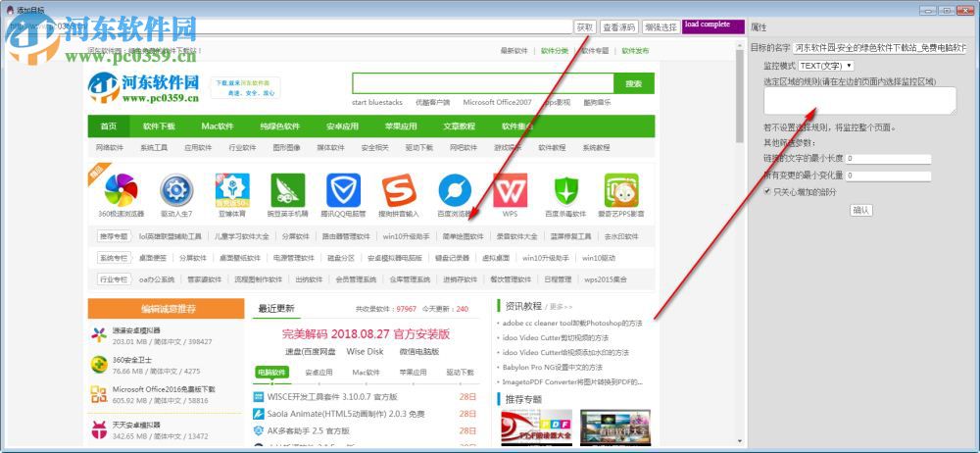Click the 河东软件园 site logo in page header
980x453 pixels.
[144, 87]
